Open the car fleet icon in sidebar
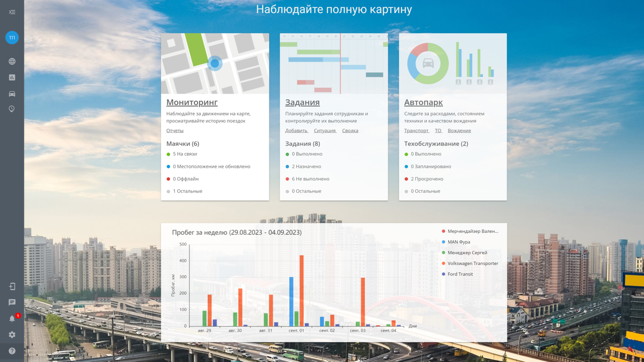 pos(12,94)
